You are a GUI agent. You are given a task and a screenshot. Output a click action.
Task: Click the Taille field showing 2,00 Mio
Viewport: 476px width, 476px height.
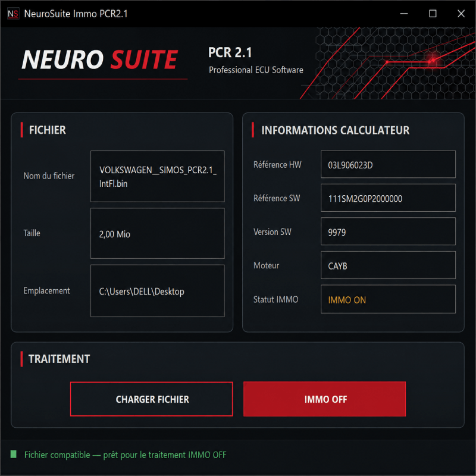tap(158, 233)
